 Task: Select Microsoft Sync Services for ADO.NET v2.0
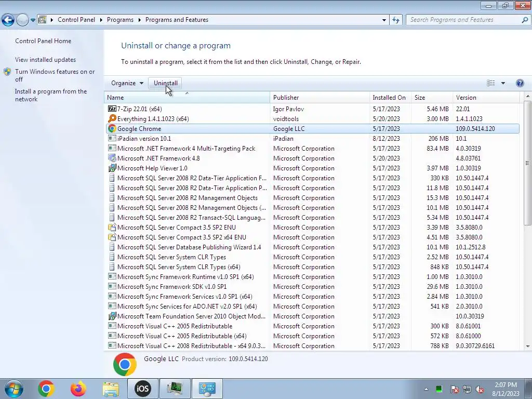pos(187,306)
